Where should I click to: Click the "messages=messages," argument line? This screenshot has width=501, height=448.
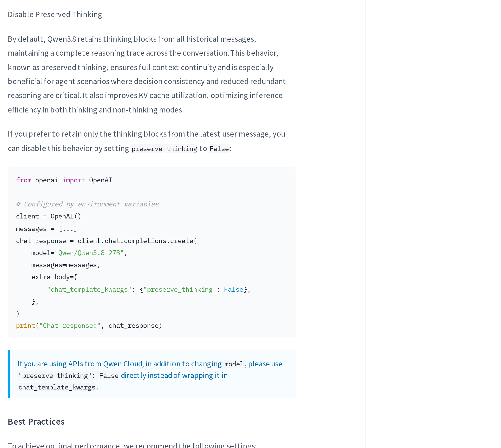click(66, 265)
